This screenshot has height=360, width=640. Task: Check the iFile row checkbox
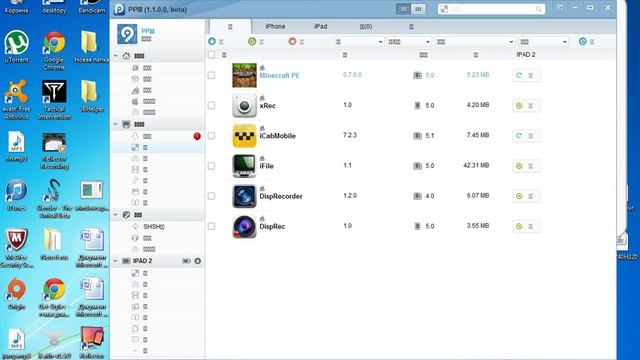[211, 166]
